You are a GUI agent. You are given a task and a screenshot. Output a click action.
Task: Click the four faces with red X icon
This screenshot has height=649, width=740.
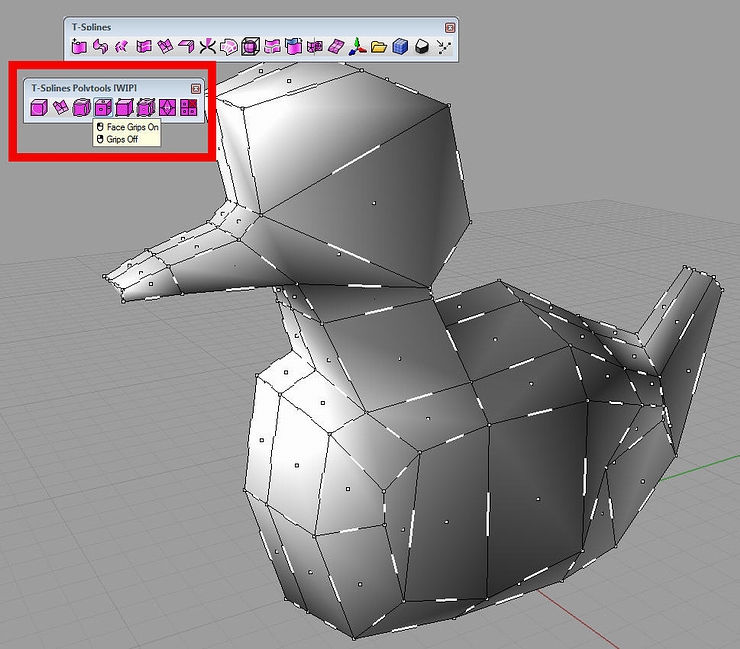click(189, 108)
